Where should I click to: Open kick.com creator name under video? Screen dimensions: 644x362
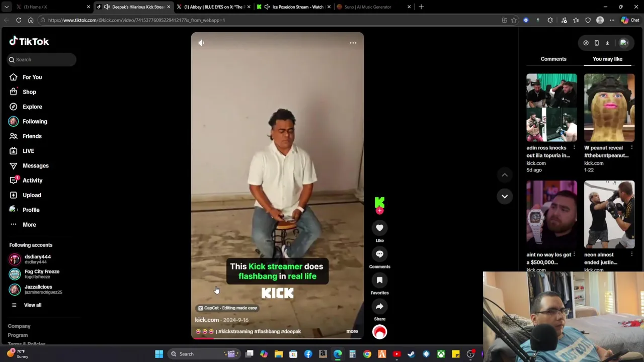tap(207, 320)
